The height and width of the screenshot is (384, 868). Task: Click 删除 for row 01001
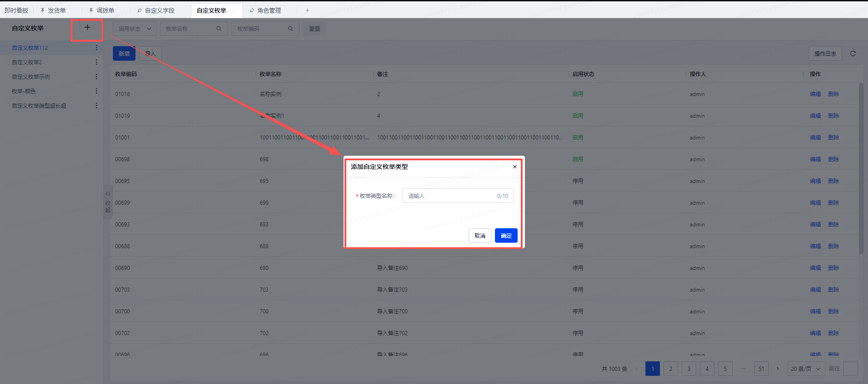point(834,138)
